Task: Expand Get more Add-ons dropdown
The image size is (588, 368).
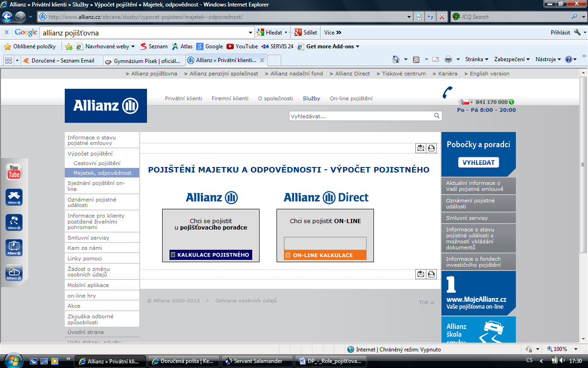Action: 357,46
